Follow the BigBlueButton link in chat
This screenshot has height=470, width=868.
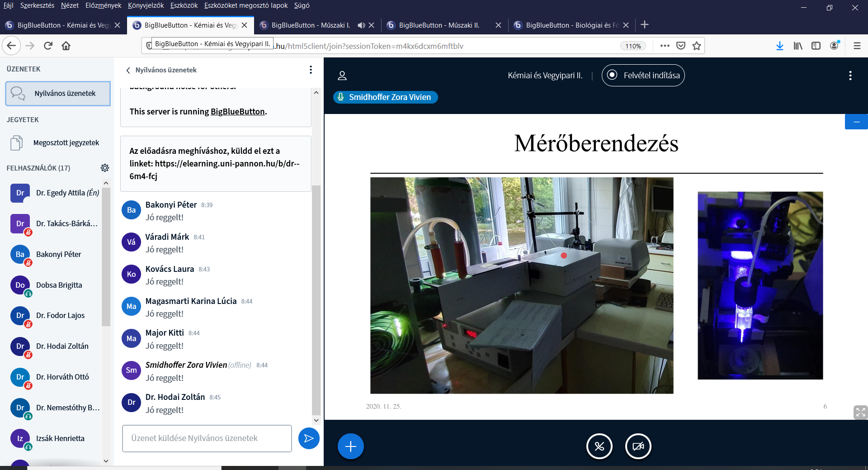coord(237,112)
